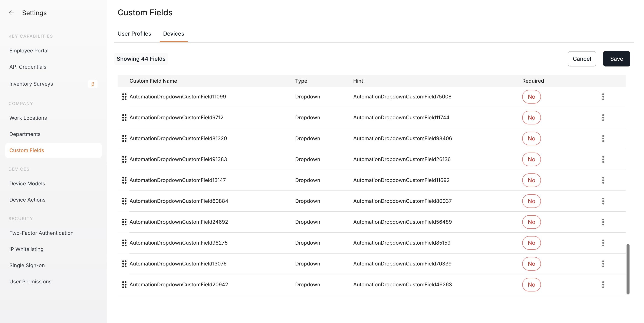This screenshot has width=644, height=323.
Task: Go to Inventory Surveys
Action: (31, 84)
